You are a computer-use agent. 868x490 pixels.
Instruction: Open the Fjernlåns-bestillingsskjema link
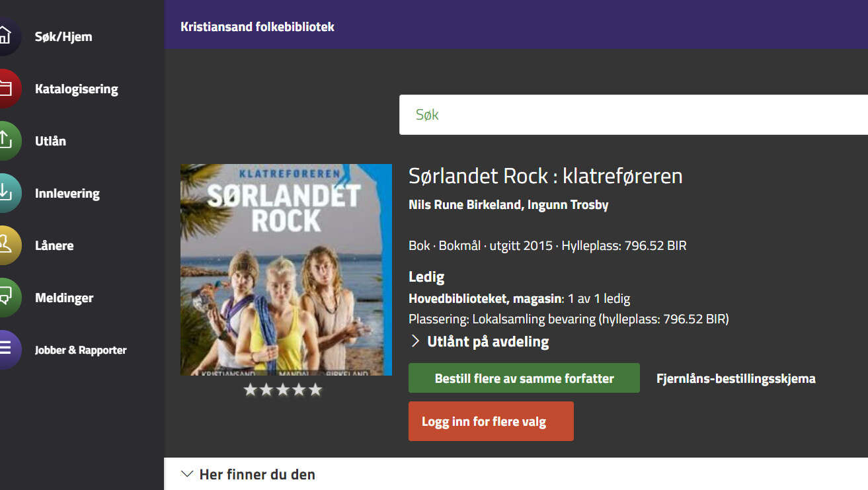pyautogui.click(x=736, y=379)
